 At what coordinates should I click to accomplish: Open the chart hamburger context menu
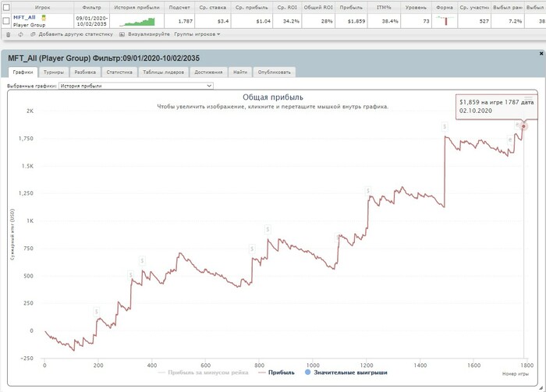[529, 98]
